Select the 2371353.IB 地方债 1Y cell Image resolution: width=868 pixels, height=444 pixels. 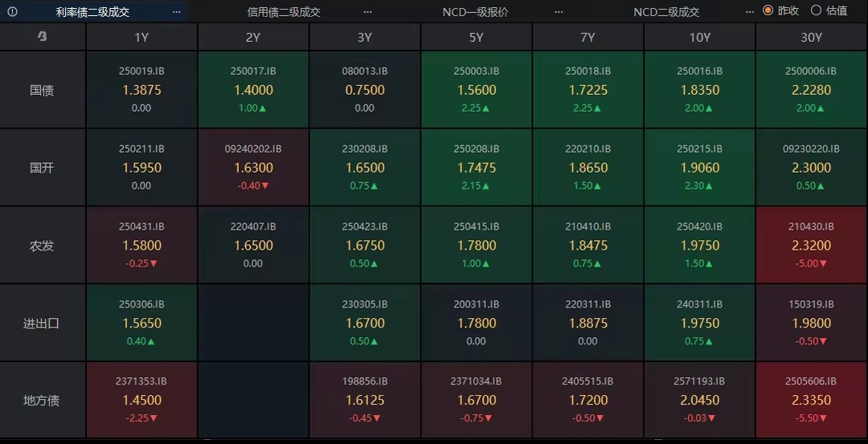pyautogui.click(x=141, y=400)
